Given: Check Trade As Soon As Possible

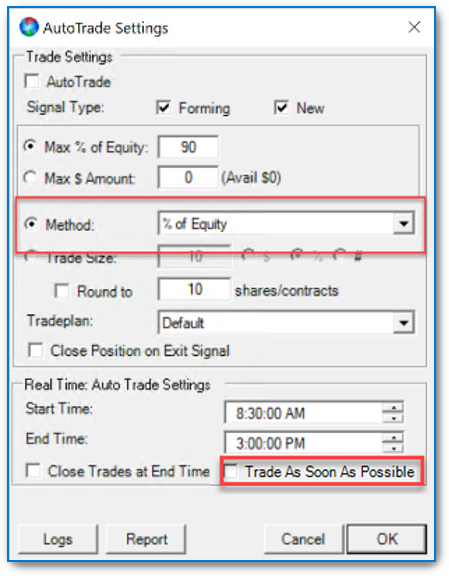Looking at the screenshot, I should pyautogui.click(x=231, y=471).
